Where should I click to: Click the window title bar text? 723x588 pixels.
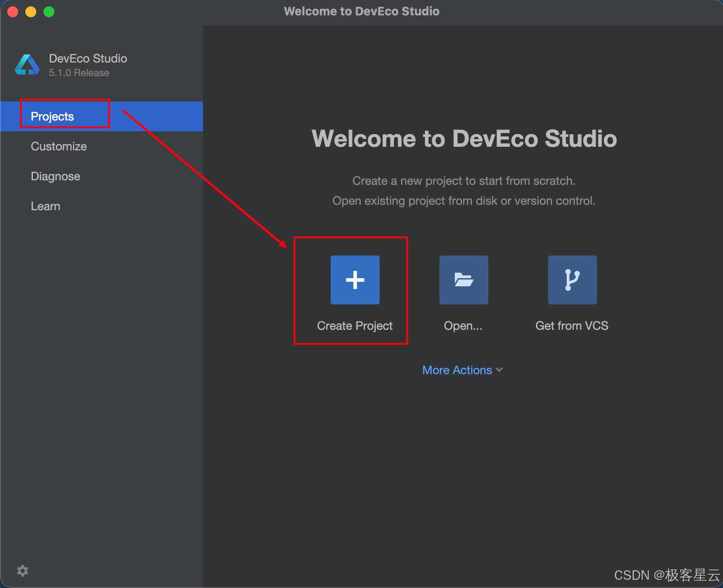pyautogui.click(x=361, y=11)
